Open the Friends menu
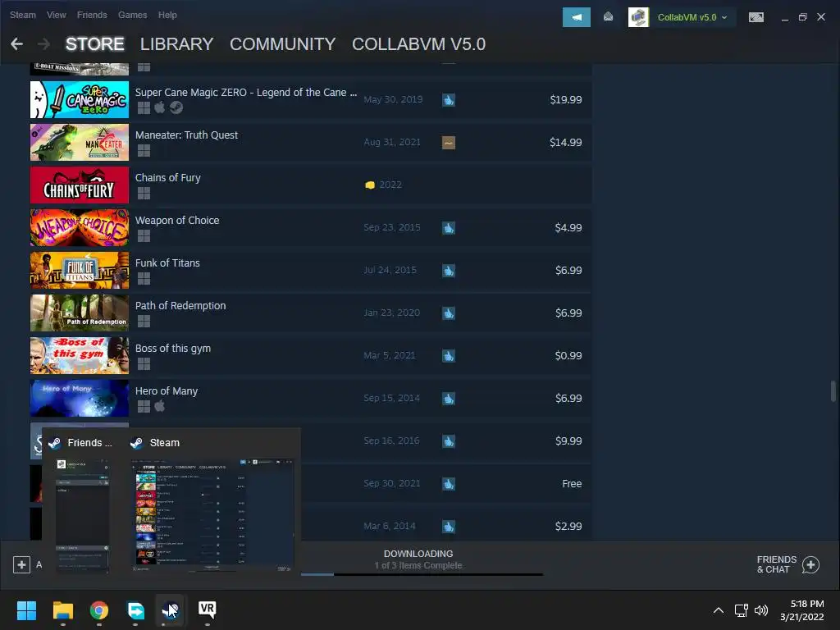 click(92, 15)
